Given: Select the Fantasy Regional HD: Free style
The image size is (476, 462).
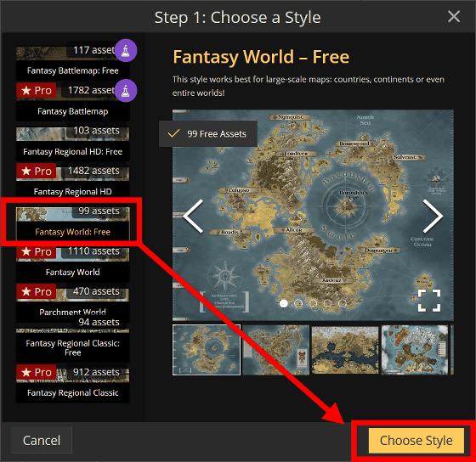Looking at the screenshot, I should pyautogui.click(x=72, y=144).
